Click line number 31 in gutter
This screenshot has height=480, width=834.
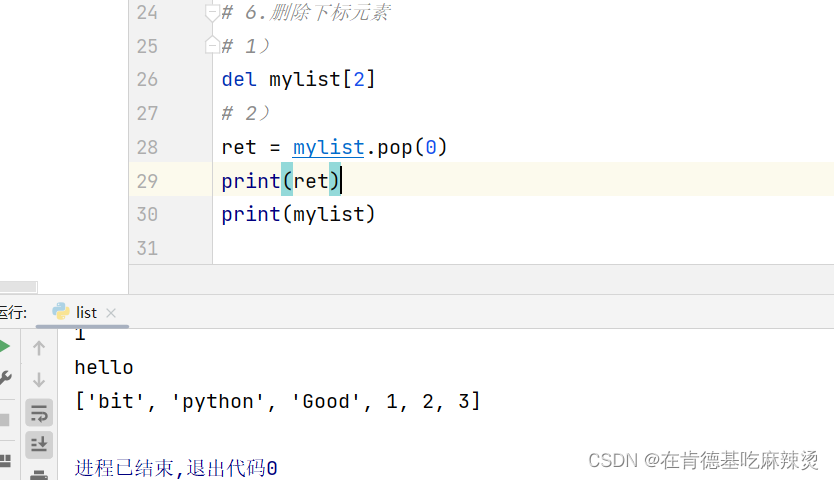click(147, 248)
